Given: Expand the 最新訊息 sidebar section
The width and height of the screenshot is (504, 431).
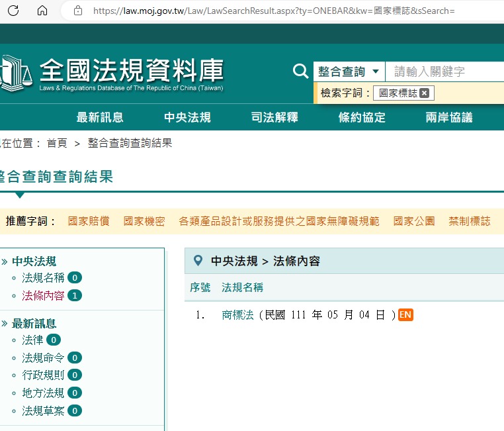Looking at the screenshot, I should click(x=34, y=324).
